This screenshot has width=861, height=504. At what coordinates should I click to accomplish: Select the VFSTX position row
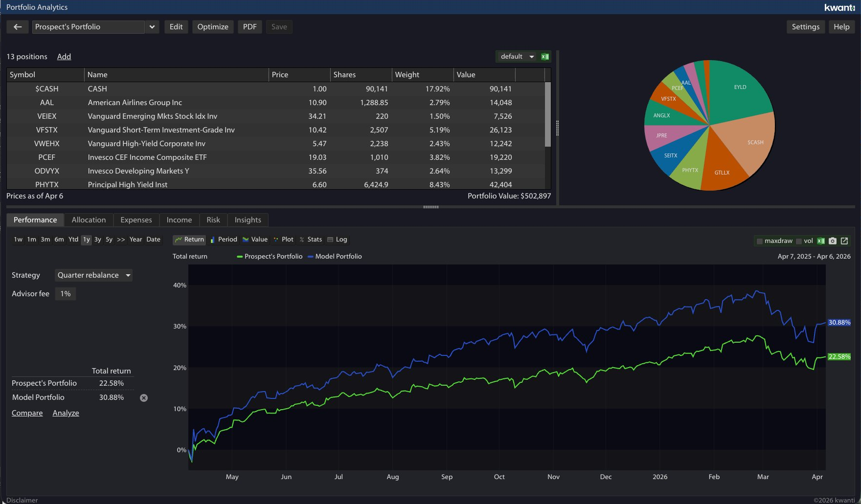pos(275,130)
